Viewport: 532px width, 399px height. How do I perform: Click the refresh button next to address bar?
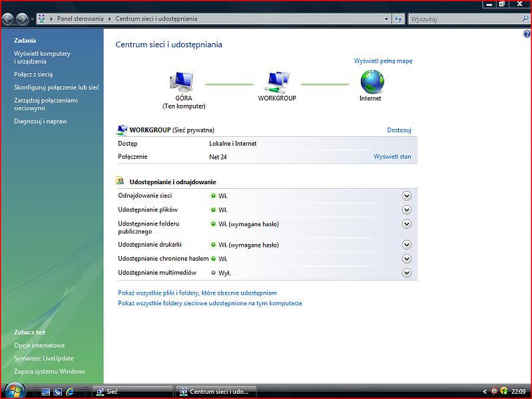coord(398,19)
